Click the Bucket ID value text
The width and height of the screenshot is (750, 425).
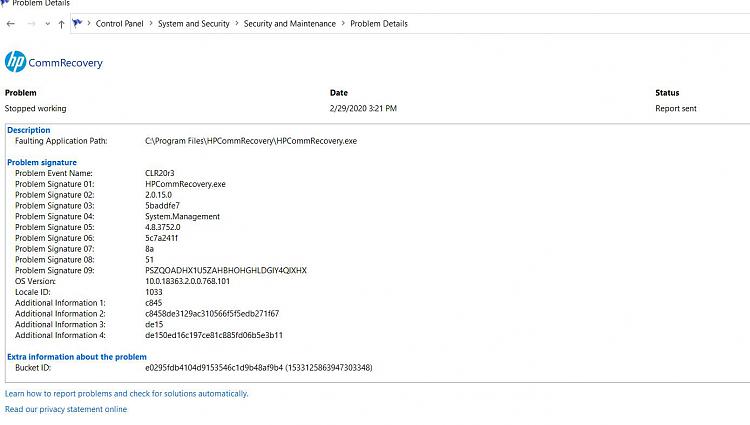258,367
